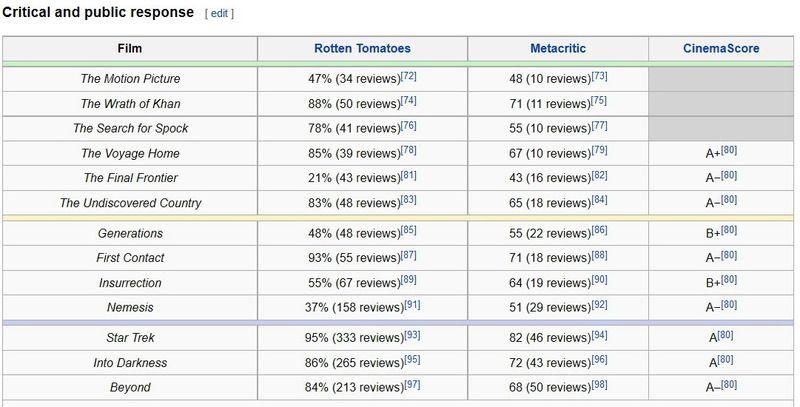Open reference [80] in Generations CinemaScore cell

pos(729,231)
